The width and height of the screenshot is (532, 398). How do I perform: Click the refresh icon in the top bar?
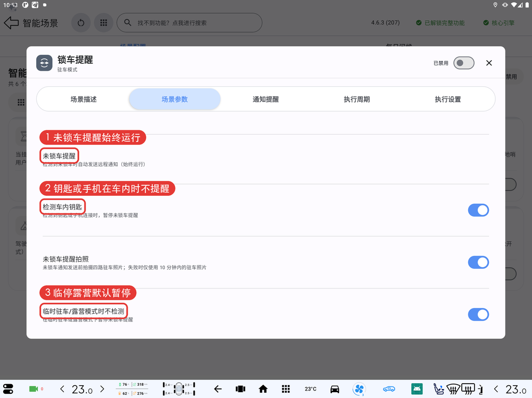point(81,23)
